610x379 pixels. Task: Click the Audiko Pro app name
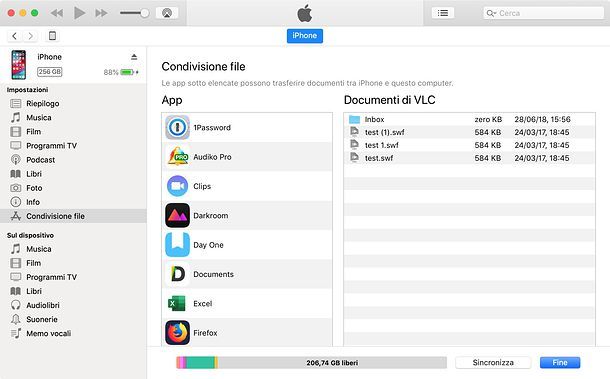pos(212,157)
